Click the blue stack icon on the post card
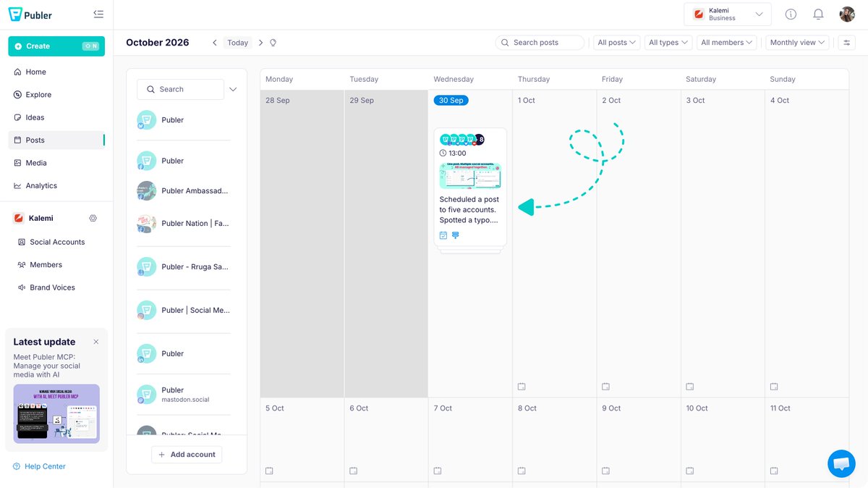The image size is (868, 488). pos(456,235)
